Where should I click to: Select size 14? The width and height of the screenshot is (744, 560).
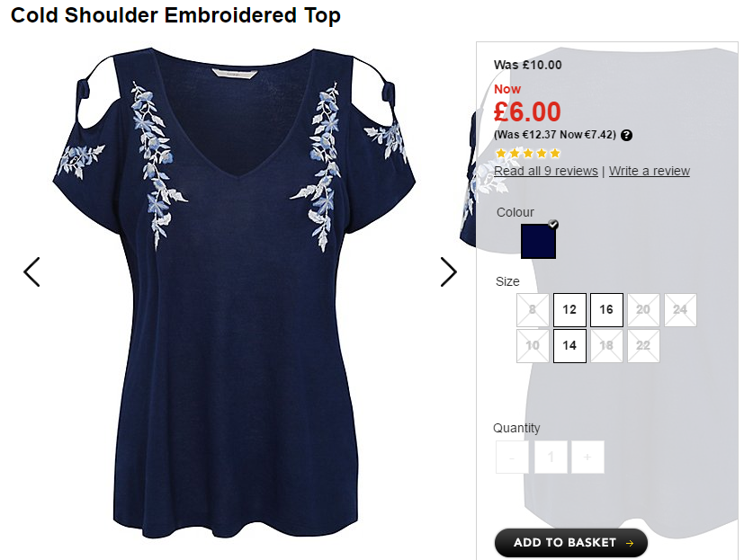click(x=569, y=346)
